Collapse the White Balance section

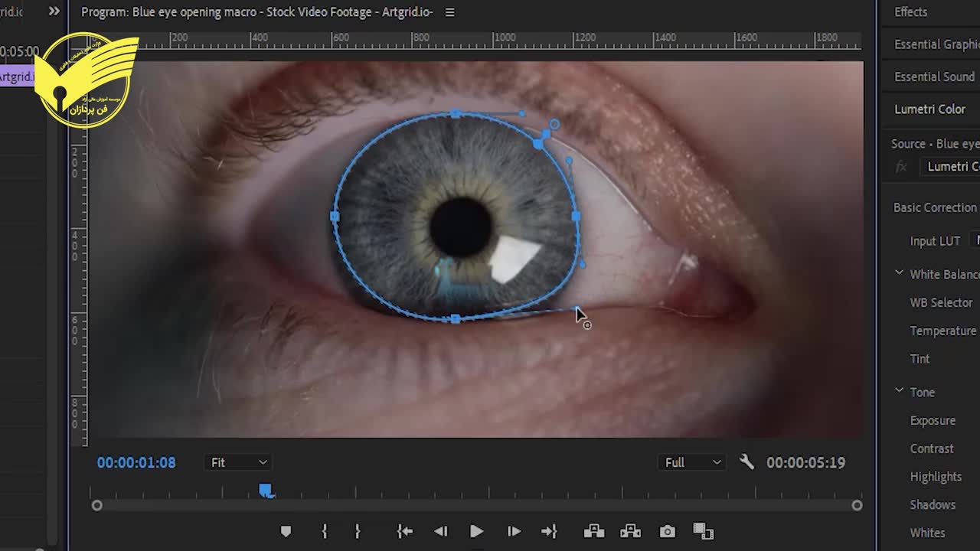click(x=900, y=273)
